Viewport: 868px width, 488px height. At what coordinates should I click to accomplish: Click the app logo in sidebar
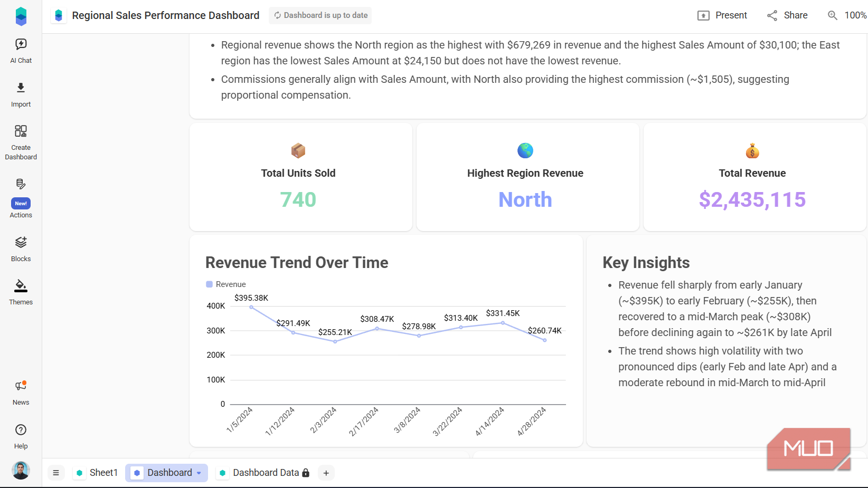click(21, 16)
